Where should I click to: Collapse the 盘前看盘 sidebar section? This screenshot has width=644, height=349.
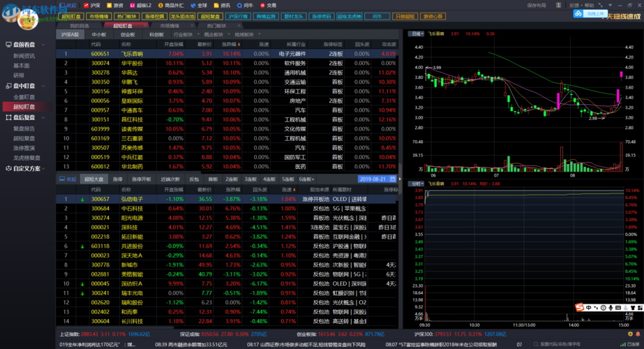pyautogui.click(x=25, y=45)
